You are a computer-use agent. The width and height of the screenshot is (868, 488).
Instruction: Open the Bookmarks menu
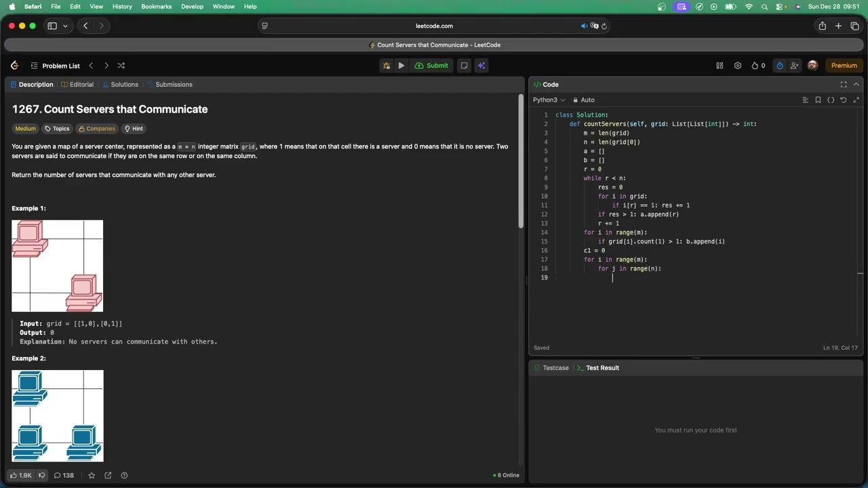(157, 6)
